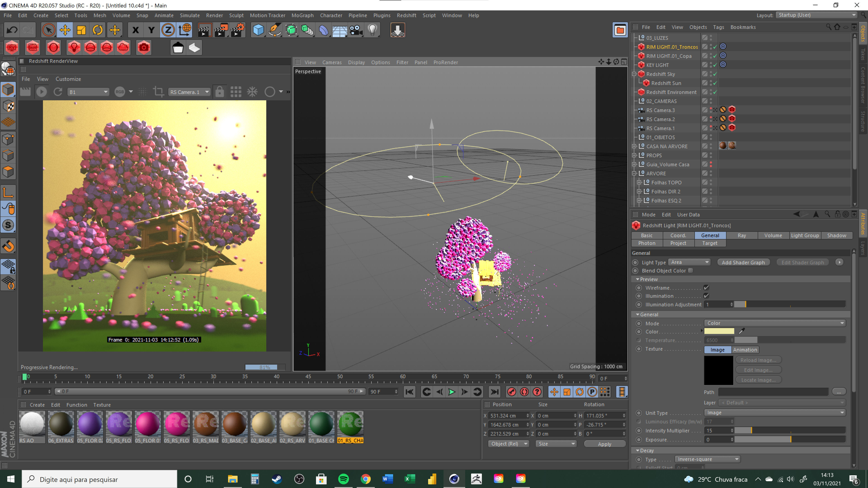Viewport: 868px width, 488px height.
Task: Enable Blend Object Color checkbox
Action: click(x=690, y=270)
